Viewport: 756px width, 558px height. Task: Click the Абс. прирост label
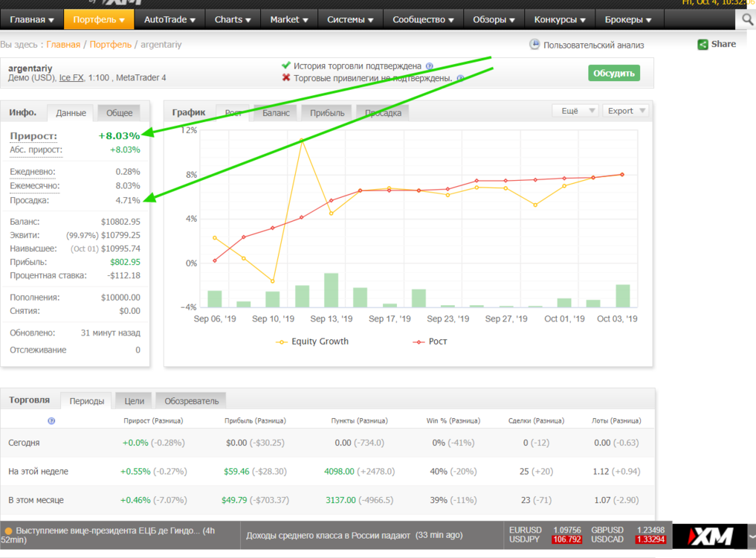tap(36, 150)
